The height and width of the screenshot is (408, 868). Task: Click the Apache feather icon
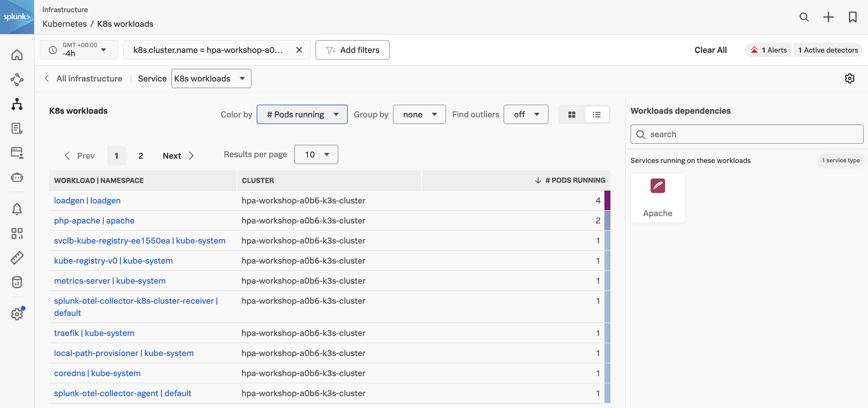[658, 186]
